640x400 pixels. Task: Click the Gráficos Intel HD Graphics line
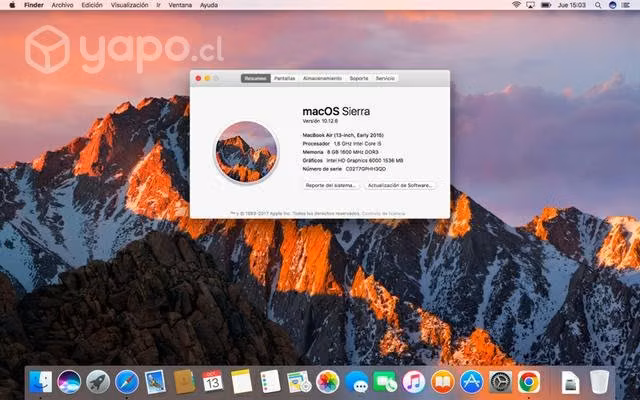click(x=353, y=160)
